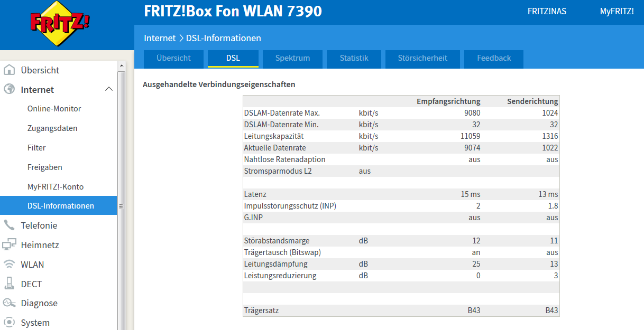Click Internet in the breadcrumb
This screenshot has width=644, height=330.
[x=160, y=38]
